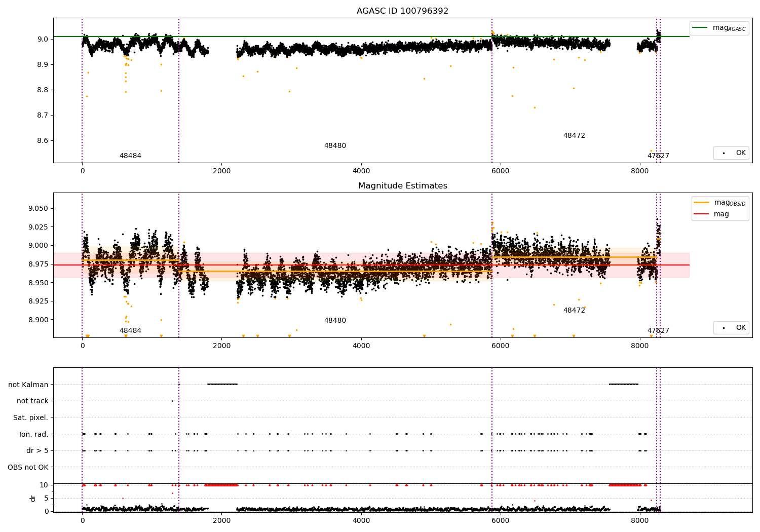760x532 pixels.
Task: Click the 'not track' row label
Action: point(32,401)
